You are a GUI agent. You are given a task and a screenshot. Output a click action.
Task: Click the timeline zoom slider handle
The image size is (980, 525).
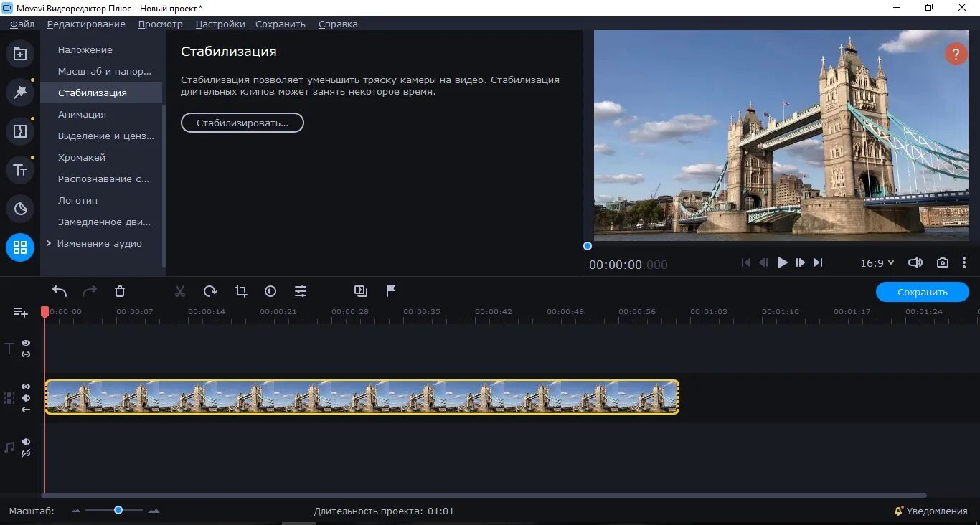(x=118, y=510)
